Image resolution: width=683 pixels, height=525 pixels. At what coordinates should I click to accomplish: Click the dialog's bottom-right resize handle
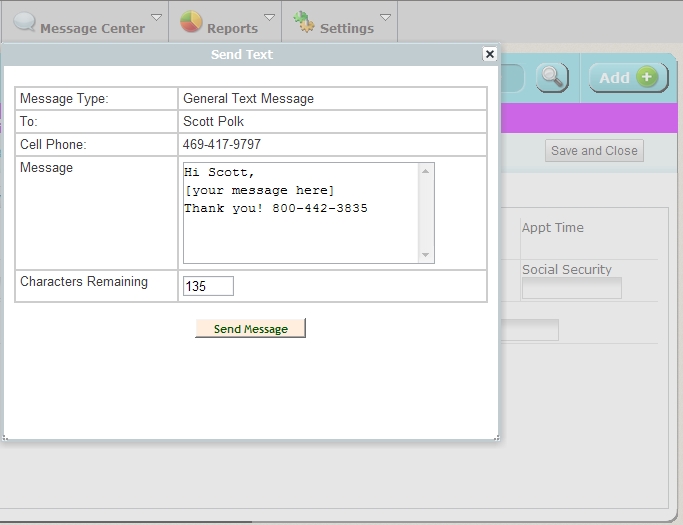(496, 437)
